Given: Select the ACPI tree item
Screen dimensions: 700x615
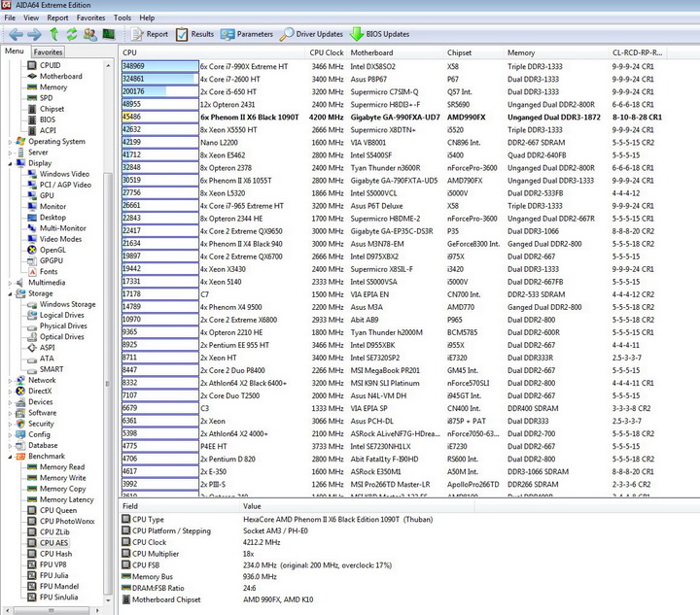Looking at the screenshot, I should pyautogui.click(x=48, y=130).
